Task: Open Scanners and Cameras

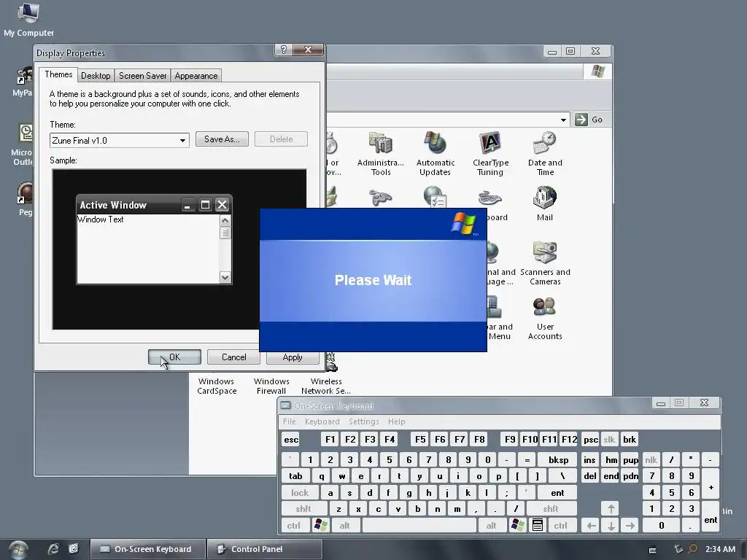Action: (x=545, y=262)
